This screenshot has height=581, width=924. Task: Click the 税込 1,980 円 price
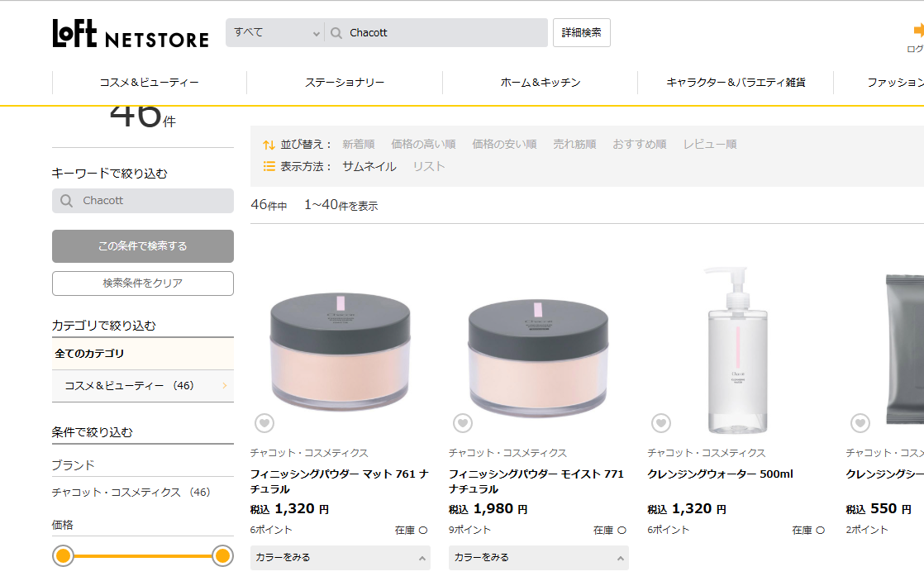click(x=488, y=508)
